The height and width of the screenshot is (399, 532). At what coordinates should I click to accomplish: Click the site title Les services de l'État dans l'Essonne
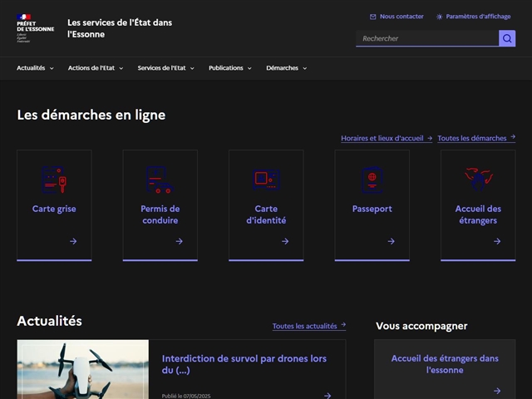click(x=120, y=28)
